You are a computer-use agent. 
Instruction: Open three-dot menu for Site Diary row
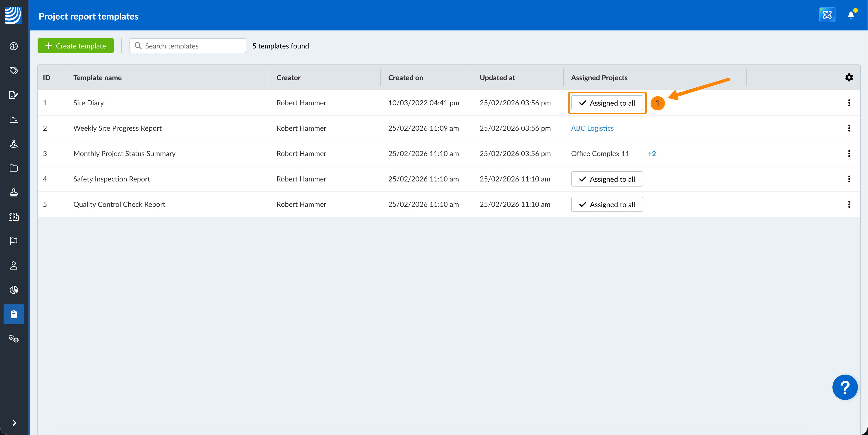(x=849, y=103)
